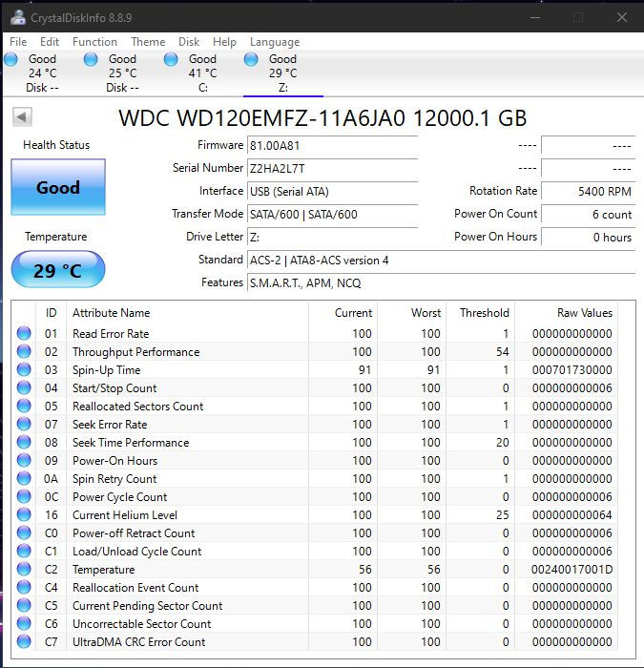
Task: Click the Serial Number field
Action: [332, 168]
